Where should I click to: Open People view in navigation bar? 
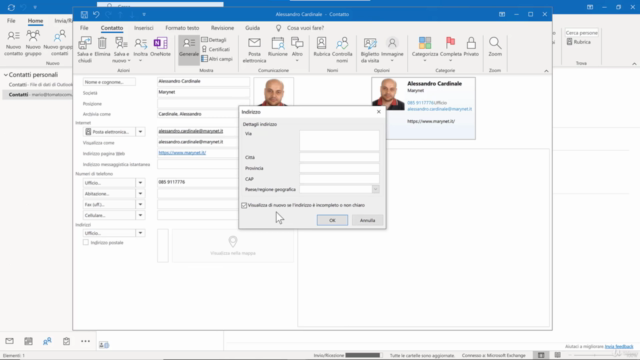coord(47,341)
